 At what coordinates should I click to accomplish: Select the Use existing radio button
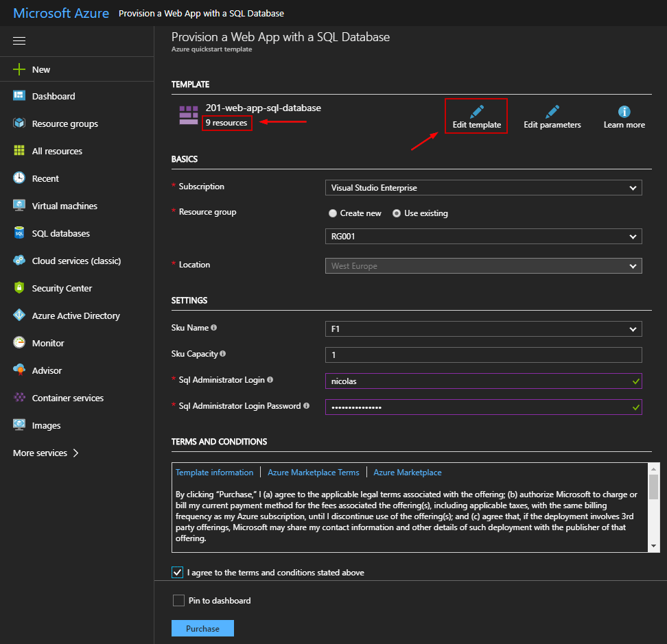coord(397,213)
